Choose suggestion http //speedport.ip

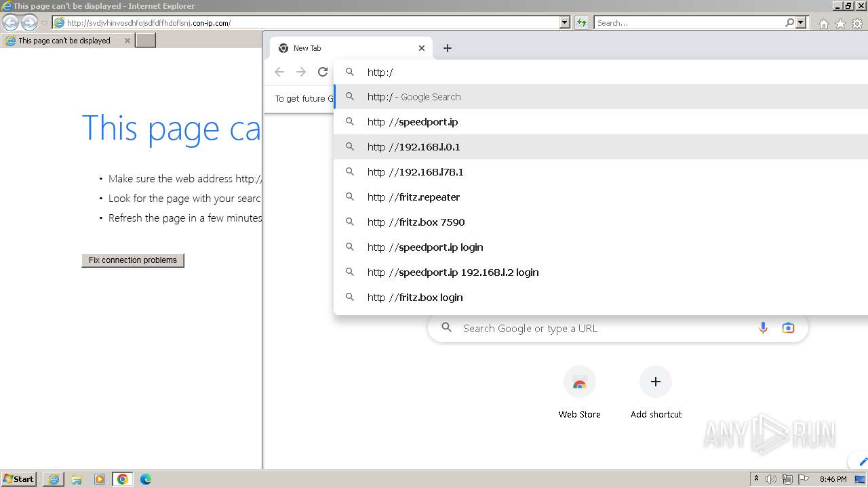[x=601, y=122]
